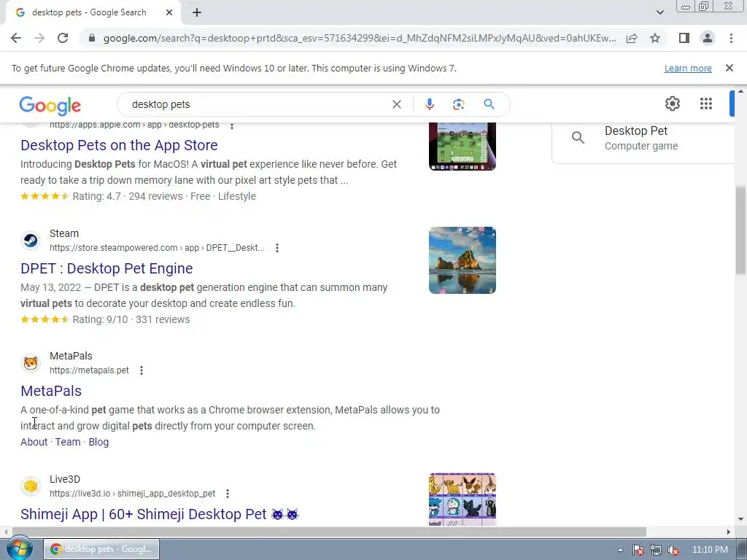Open options for the App Store result
This screenshot has width=747, height=560.
pos(232,125)
